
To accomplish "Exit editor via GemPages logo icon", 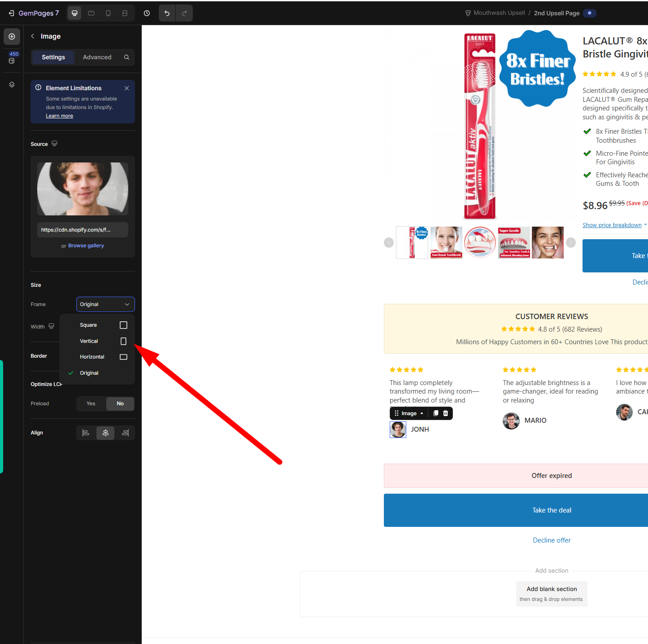I will [x=11, y=13].
